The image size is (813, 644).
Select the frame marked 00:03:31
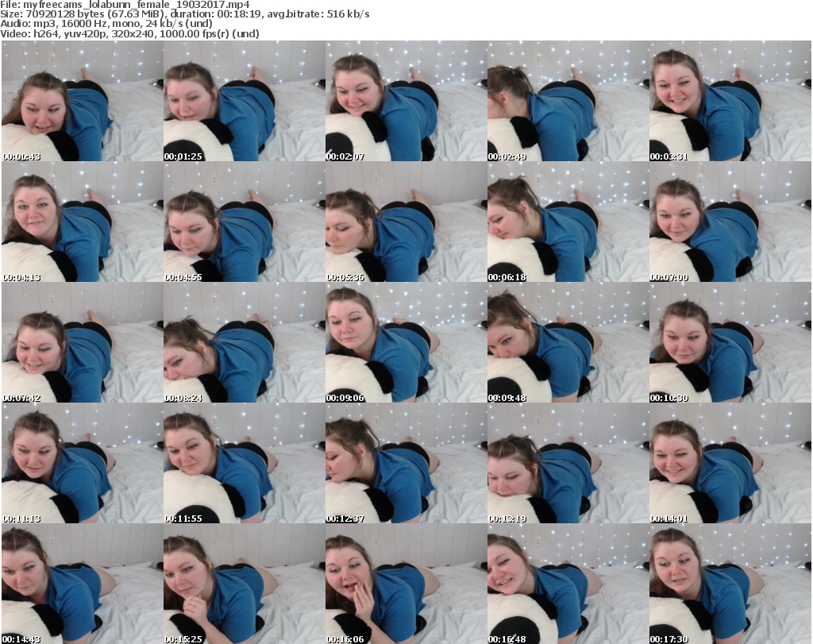coord(730,101)
